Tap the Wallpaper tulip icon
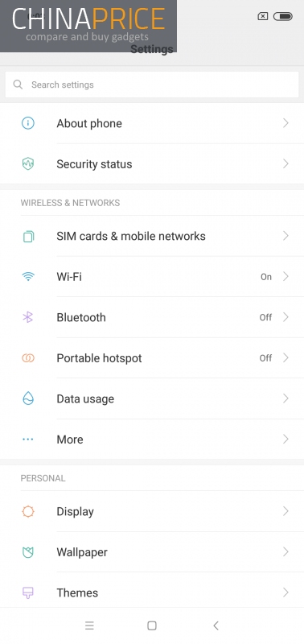This screenshot has height=644, width=304. pos(28,552)
